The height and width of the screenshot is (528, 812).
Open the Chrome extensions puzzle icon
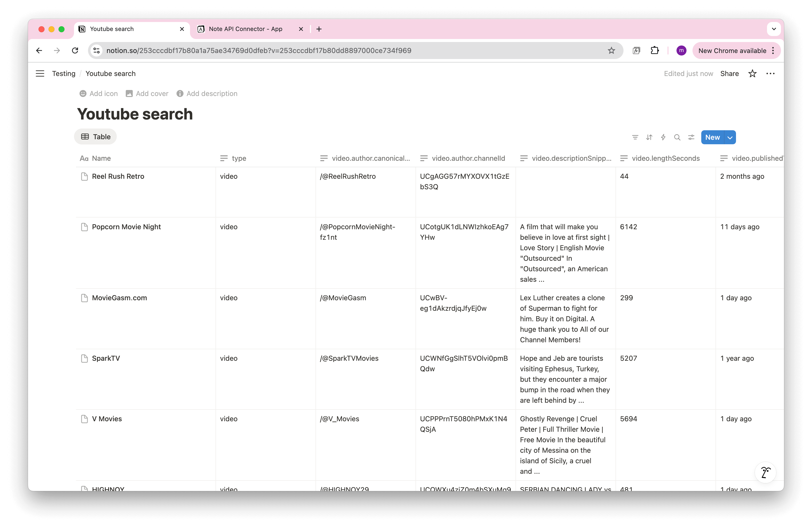tap(654, 50)
